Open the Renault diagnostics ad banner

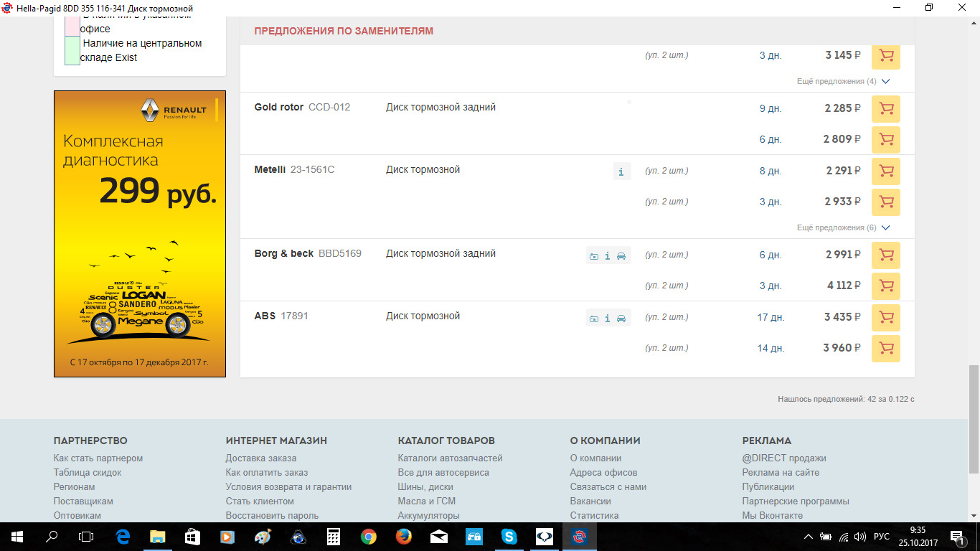pyautogui.click(x=140, y=234)
